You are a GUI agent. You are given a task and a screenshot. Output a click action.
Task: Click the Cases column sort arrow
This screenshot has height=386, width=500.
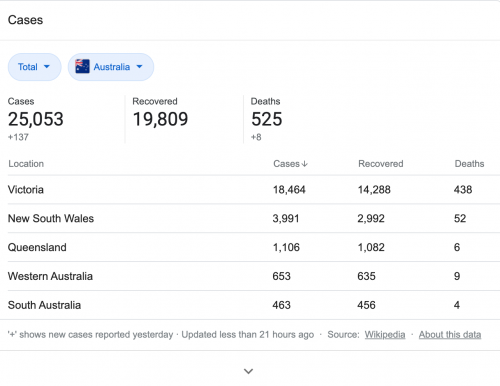(x=304, y=164)
